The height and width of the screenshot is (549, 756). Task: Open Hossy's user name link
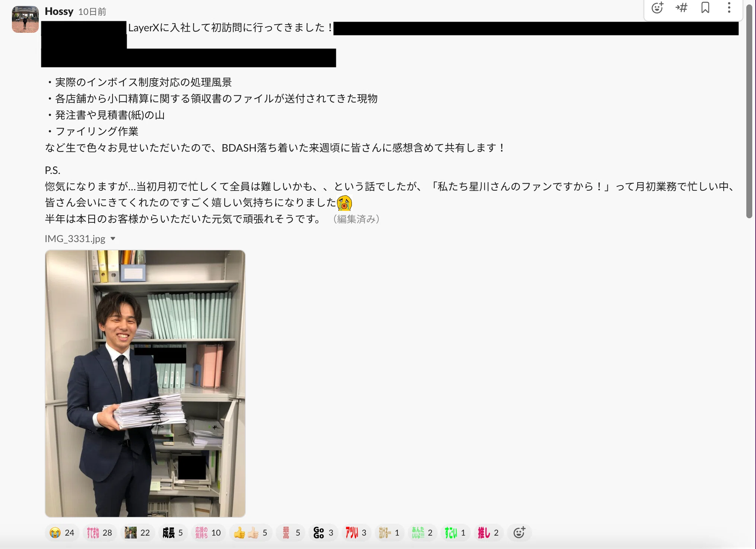point(59,12)
